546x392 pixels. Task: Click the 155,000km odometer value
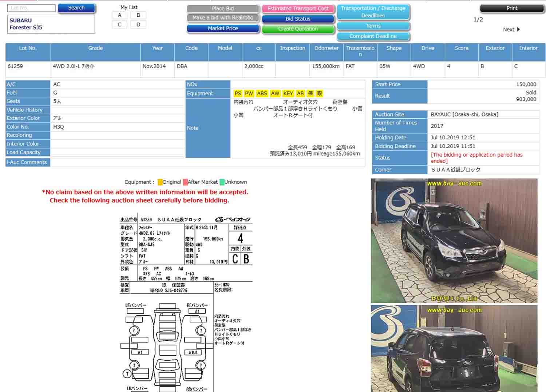click(x=326, y=66)
